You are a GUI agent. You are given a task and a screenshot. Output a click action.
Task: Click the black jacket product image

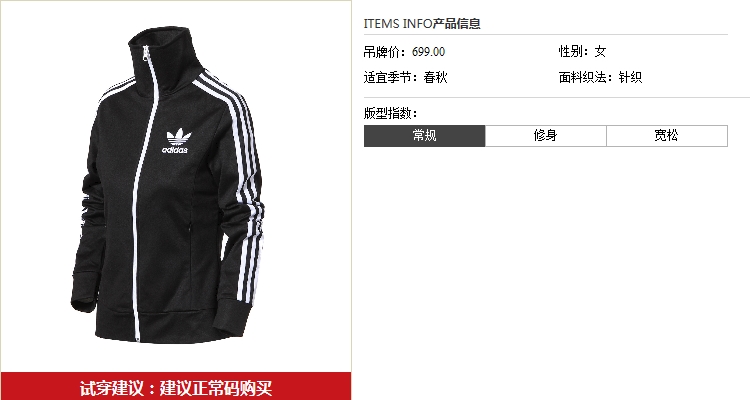(167, 186)
